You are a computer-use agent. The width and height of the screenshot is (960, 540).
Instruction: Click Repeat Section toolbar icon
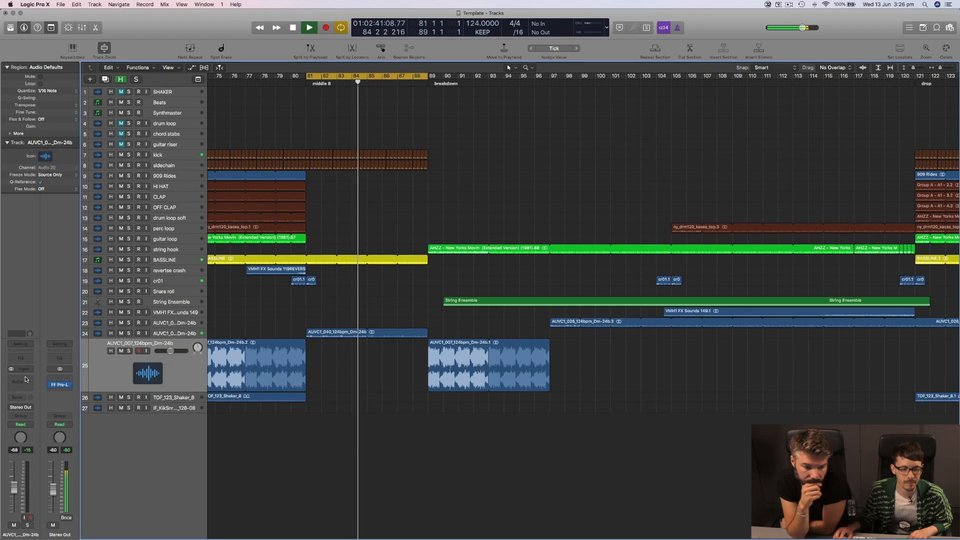(654, 48)
